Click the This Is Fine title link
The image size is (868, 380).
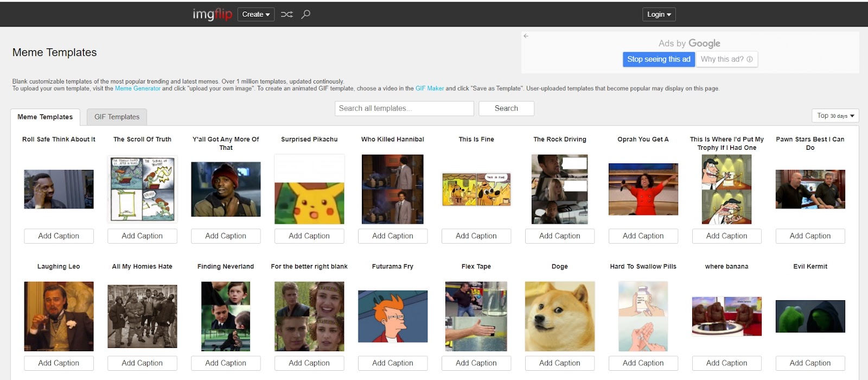pyautogui.click(x=476, y=140)
